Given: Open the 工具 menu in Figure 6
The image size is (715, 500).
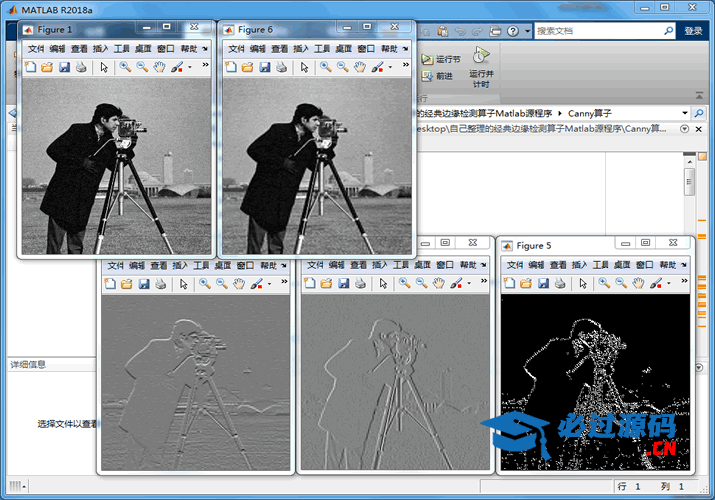Looking at the screenshot, I should (x=322, y=48).
